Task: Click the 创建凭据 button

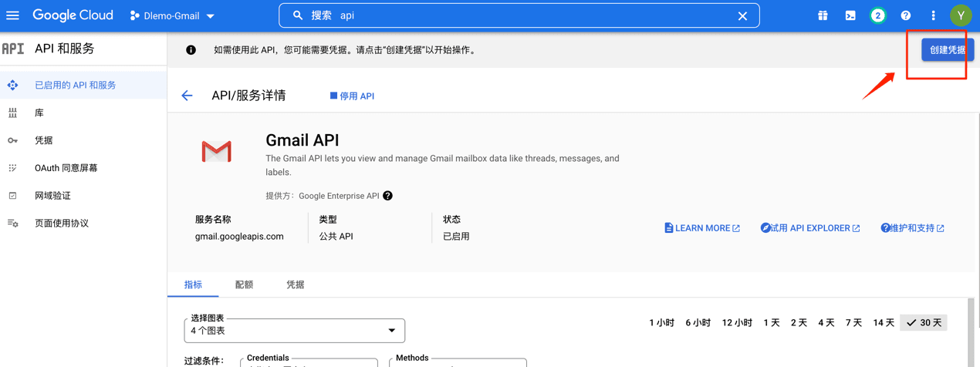Action: click(947, 50)
